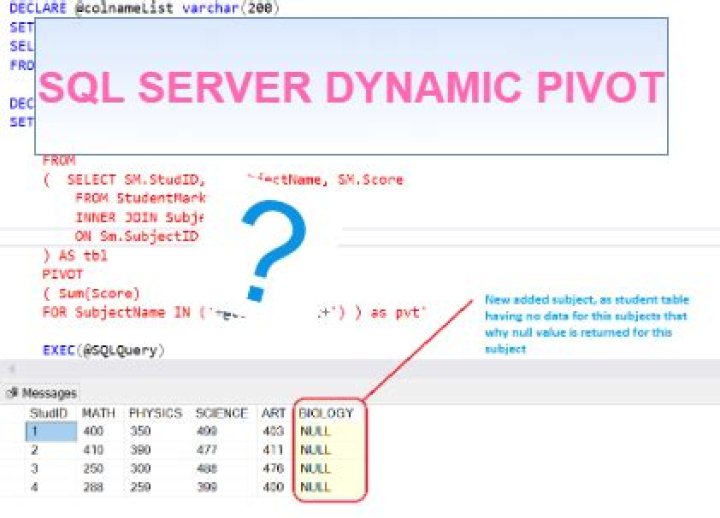Select ART value 403 in row 1
Image resolution: width=720 pixels, height=518 pixels.
pyautogui.click(x=273, y=431)
